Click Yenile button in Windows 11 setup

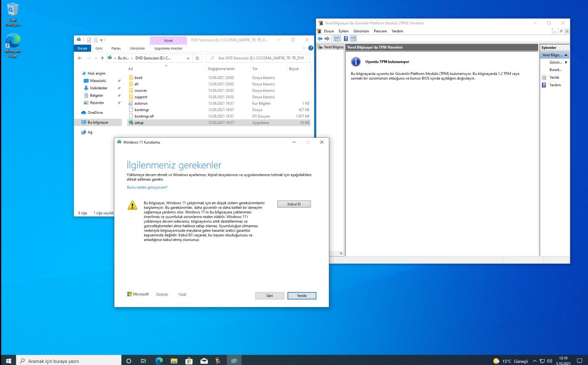tap(302, 296)
